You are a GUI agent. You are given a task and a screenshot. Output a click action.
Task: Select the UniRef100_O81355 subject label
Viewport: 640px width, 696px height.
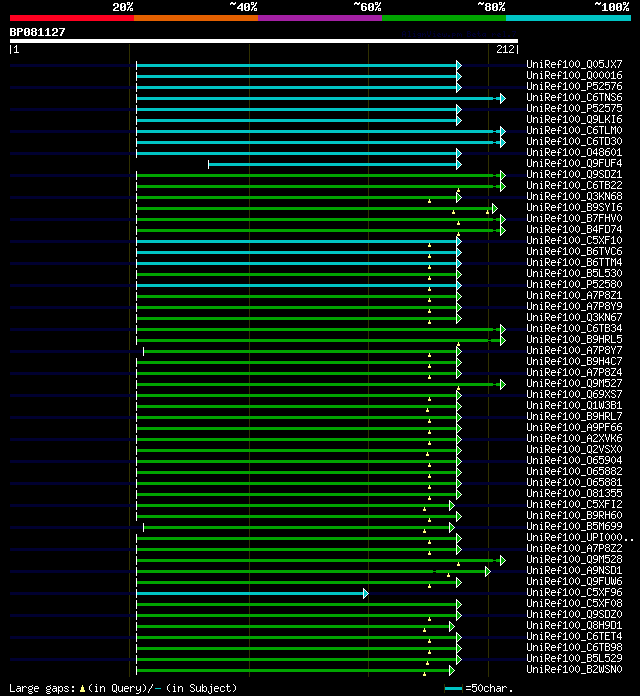[574, 494]
